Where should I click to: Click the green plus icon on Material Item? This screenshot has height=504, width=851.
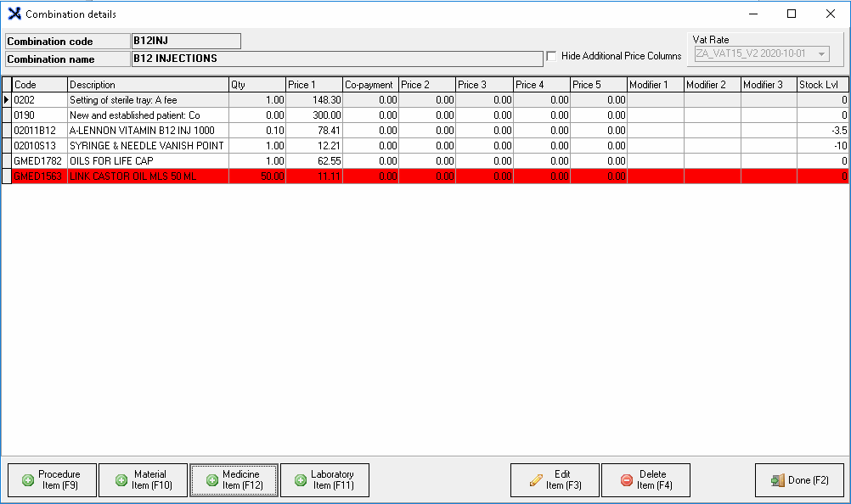pos(121,480)
